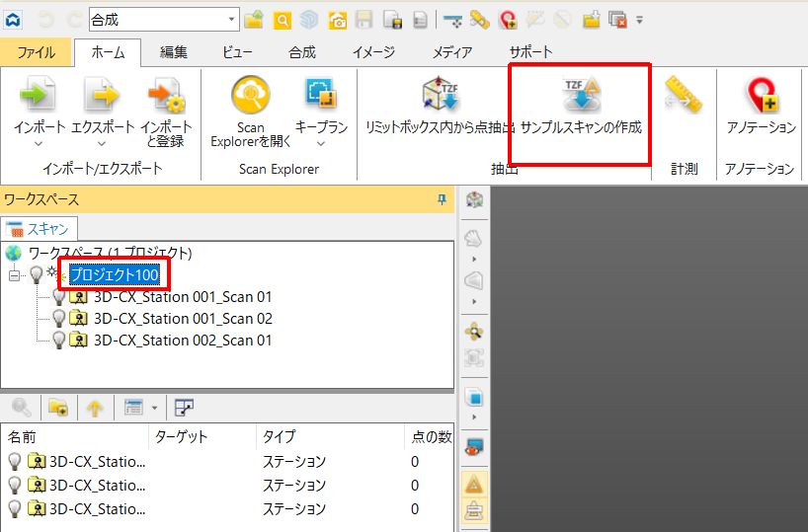This screenshot has height=532, width=808.
Task: Collapse the プロジェクト100 tree node
Action: click(15, 275)
